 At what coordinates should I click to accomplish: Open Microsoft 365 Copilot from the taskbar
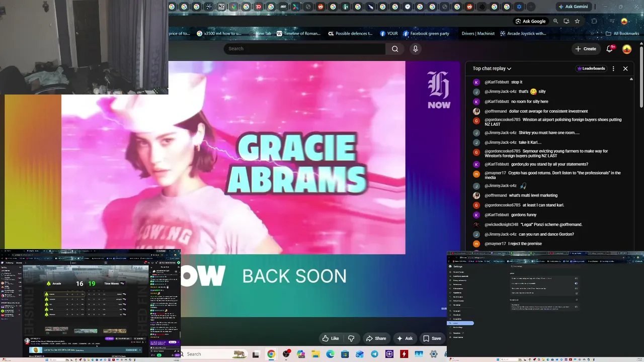coord(301,354)
